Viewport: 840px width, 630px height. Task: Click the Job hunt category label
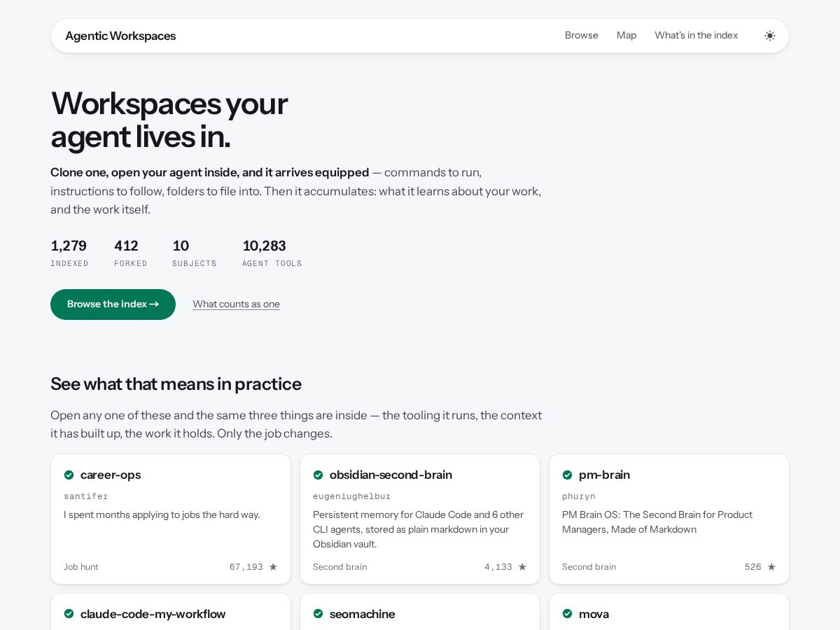click(x=81, y=567)
